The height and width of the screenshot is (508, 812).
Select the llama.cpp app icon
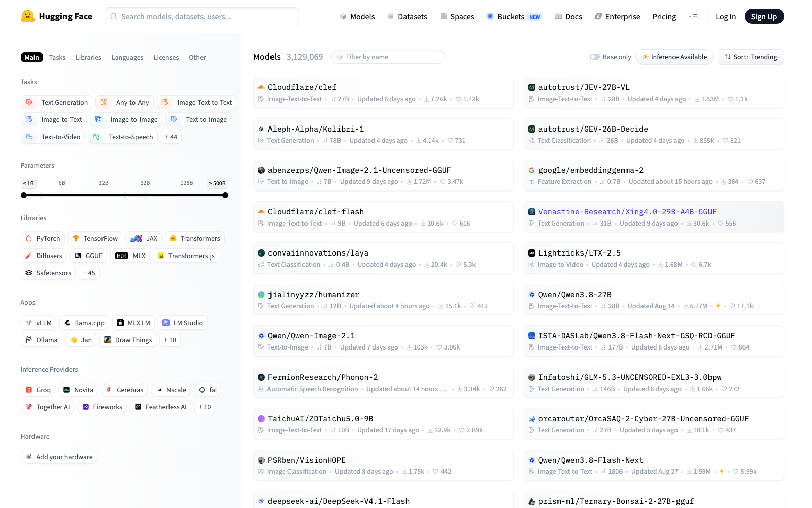pos(67,323)
